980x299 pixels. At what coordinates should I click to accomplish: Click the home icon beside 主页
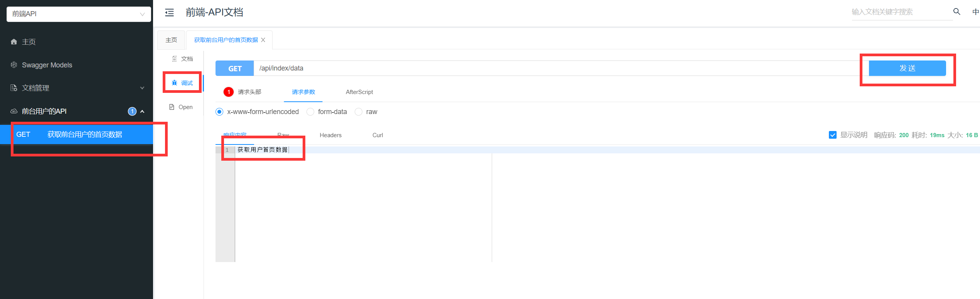14,42
